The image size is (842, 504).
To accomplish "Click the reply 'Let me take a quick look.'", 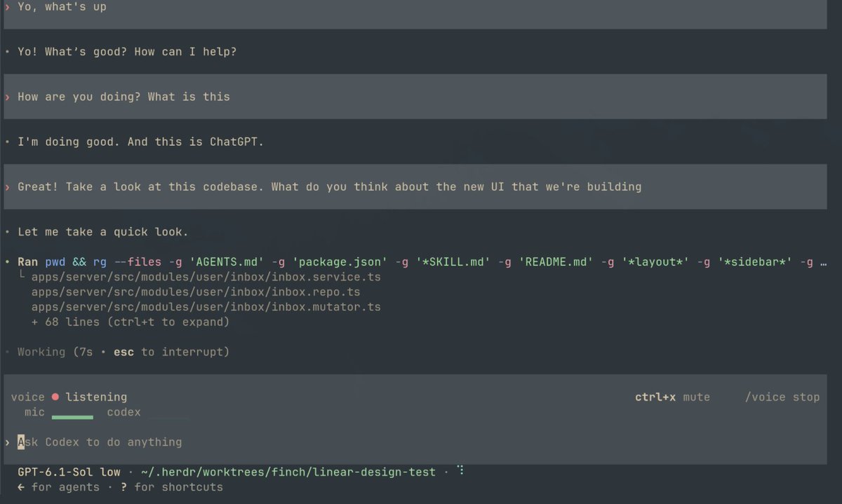I will point(103,232).
